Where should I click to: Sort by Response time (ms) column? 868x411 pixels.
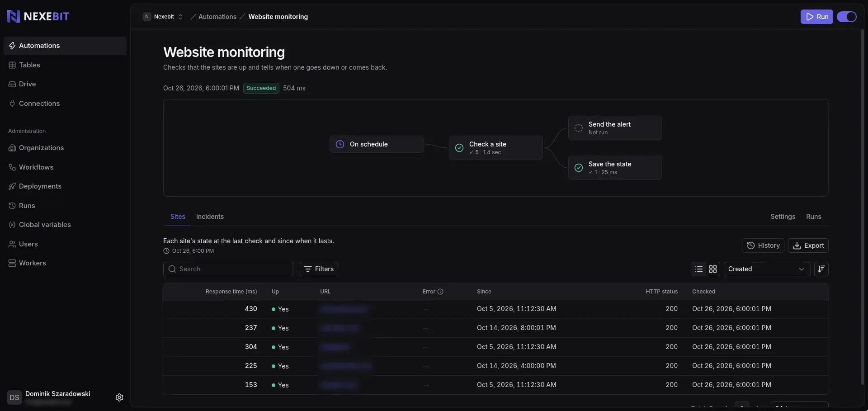231,292
